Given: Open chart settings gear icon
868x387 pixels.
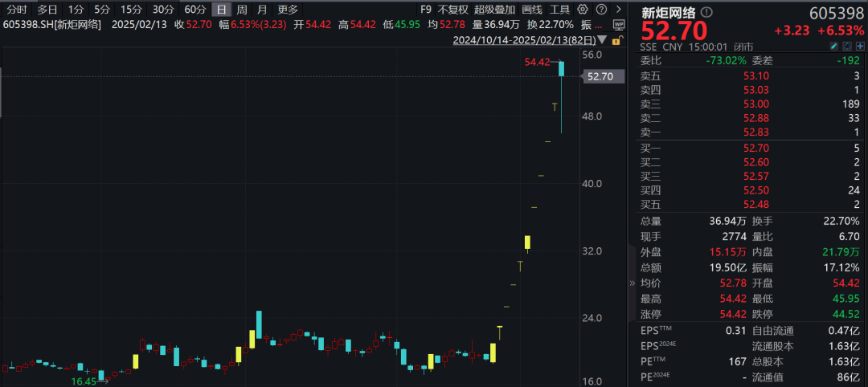Looking at the screenshot, I should tap(582, 10).
